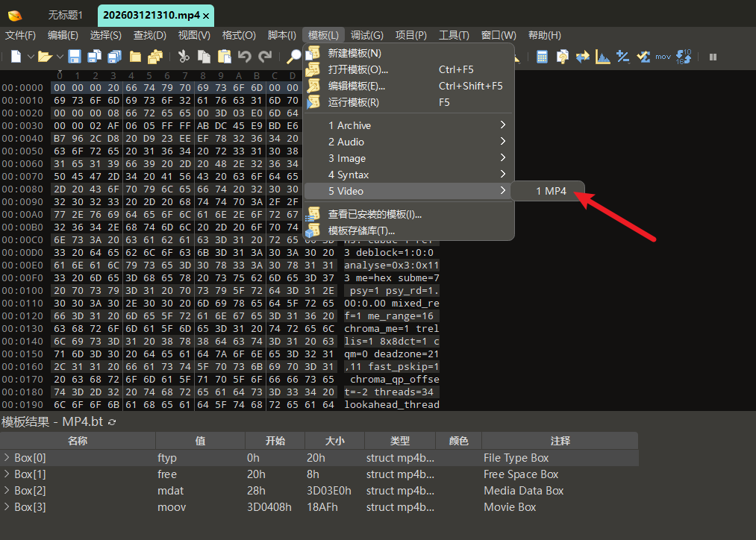Click the Save file toolbar icon
Image resolution: width=756 pixels, height=540 pixels.
click(75, 57)
